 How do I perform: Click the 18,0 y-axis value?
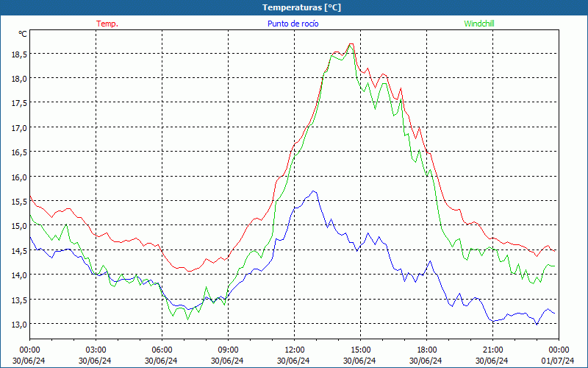pos(19,79)
